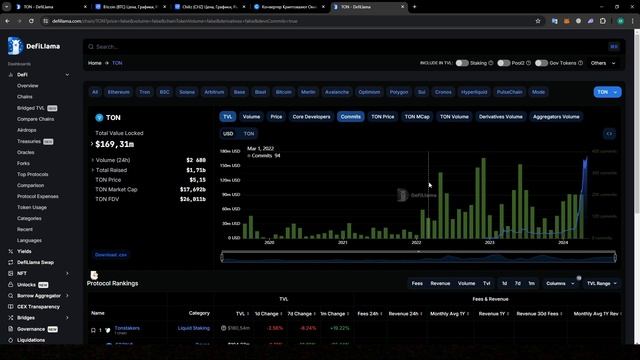The width and height of the screenshot is (640, 360).
Task: Expand the Bridges sidebar section
Action: click(67, 318)
